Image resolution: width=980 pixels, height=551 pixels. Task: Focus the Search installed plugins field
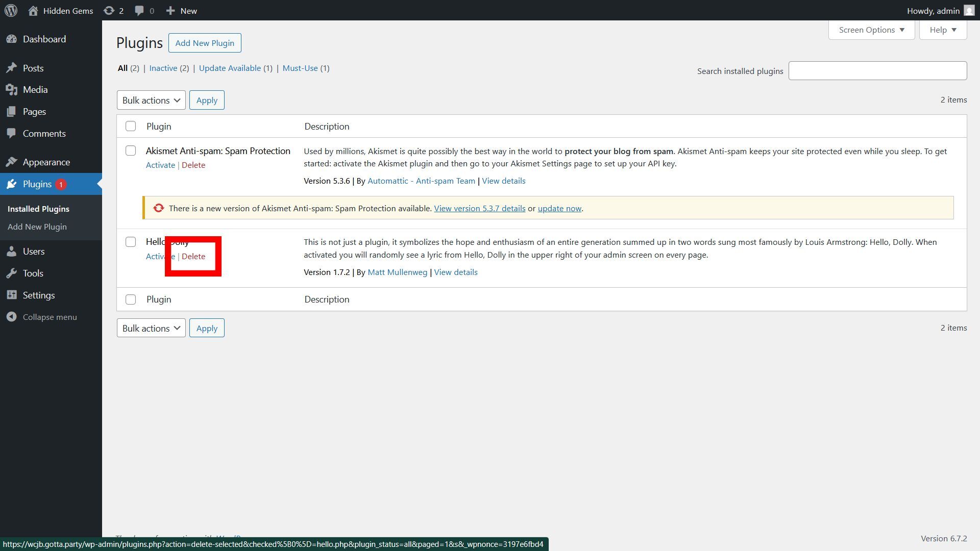(x=877, y=71)
